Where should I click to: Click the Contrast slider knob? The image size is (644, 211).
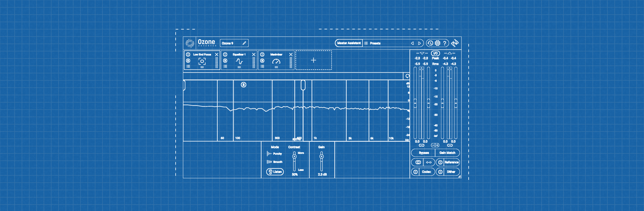tap(294, 156)
